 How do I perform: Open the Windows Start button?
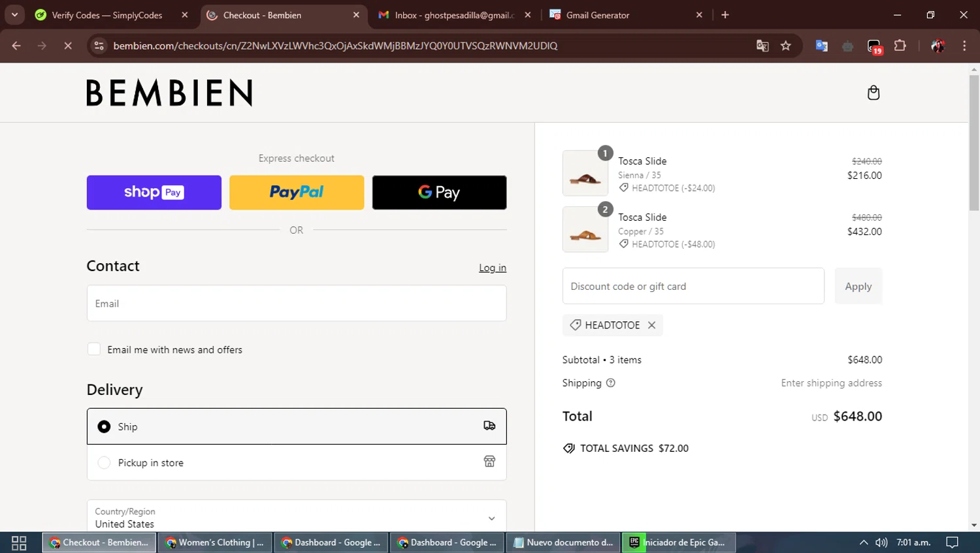(19, 543)
